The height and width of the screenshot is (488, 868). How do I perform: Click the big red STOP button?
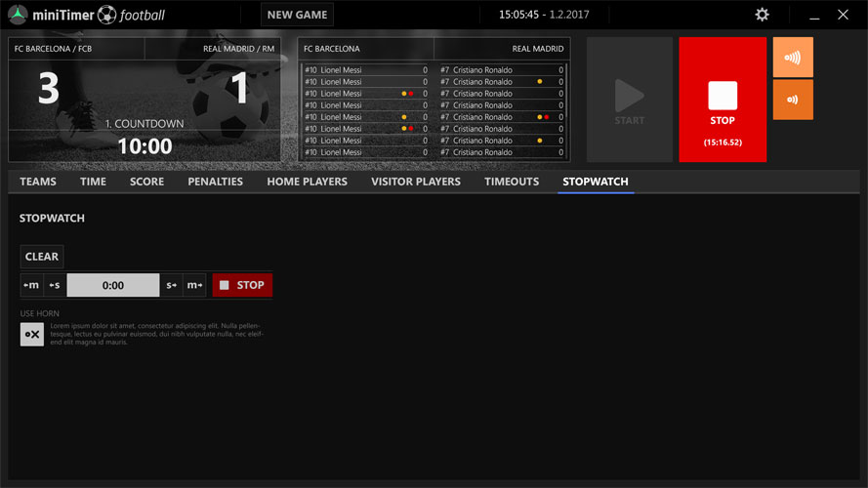pos(723,100)
